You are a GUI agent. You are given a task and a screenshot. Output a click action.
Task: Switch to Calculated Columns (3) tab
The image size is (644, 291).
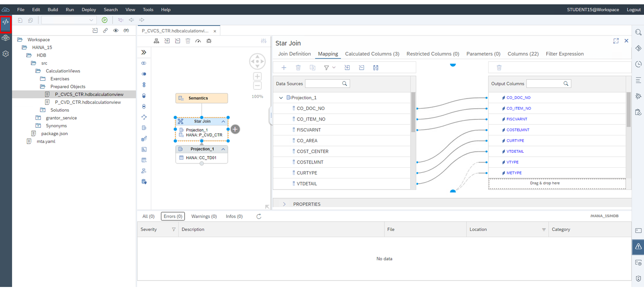[x=372, y=54]
